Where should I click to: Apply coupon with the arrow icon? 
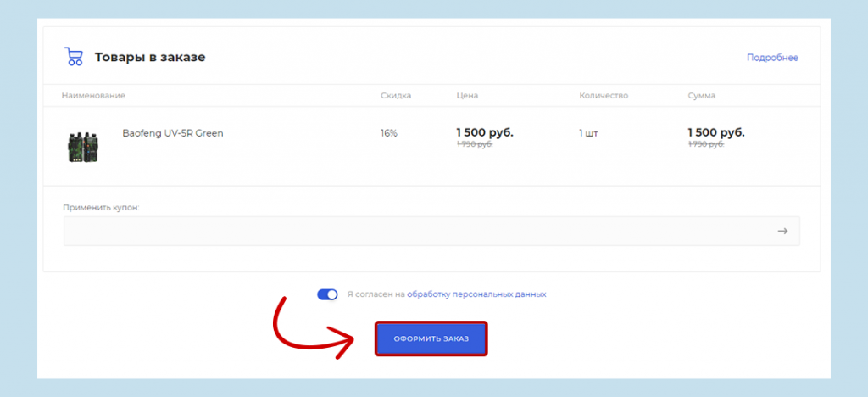782,231
